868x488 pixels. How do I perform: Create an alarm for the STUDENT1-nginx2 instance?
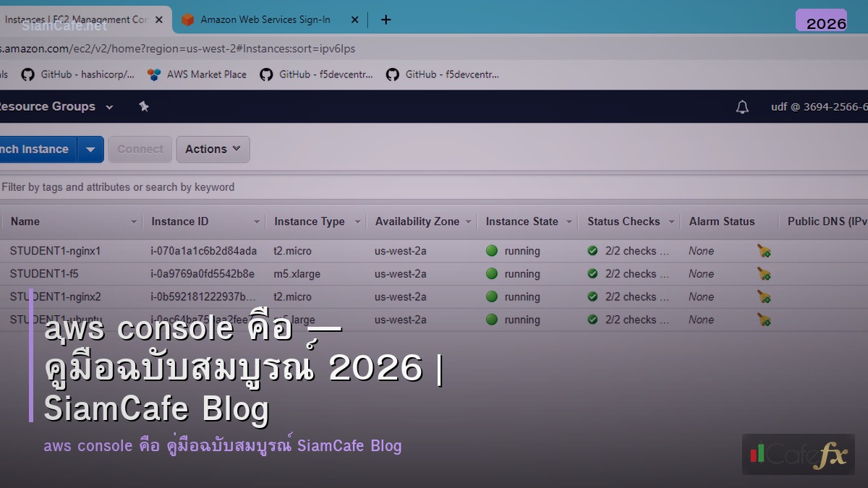click(764, 296)
